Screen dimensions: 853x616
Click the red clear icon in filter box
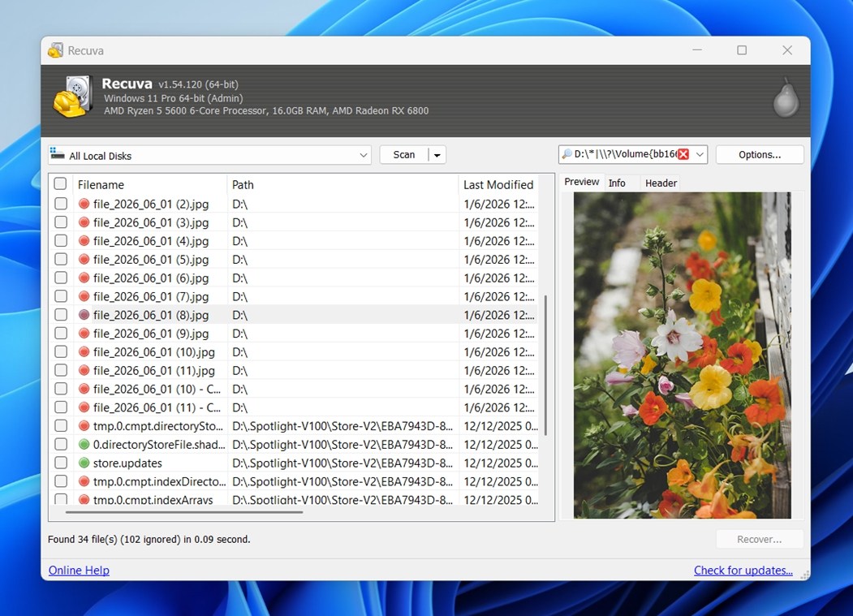pos(683,154)
